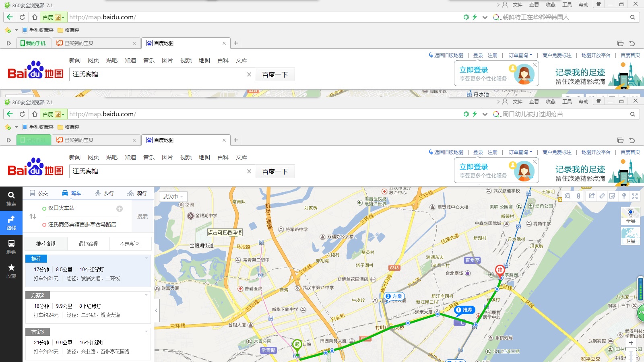Select the 最短路程 shortest route tab

click(x=88, y=244)
